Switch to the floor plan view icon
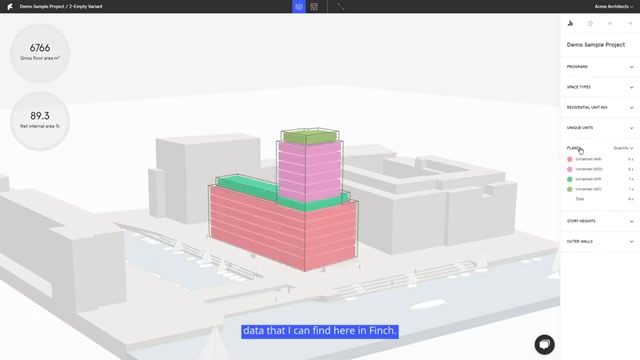This screenshot has width=640, height=360. click(314, 7)
